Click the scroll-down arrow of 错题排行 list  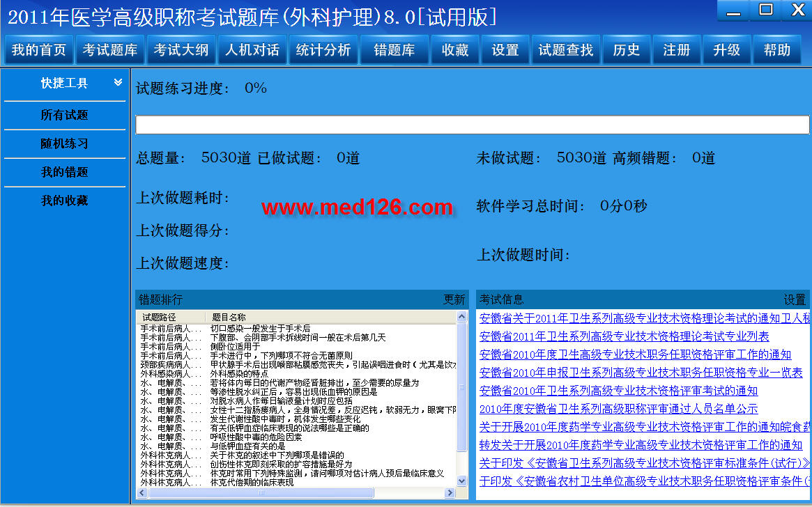click(462, 481)
